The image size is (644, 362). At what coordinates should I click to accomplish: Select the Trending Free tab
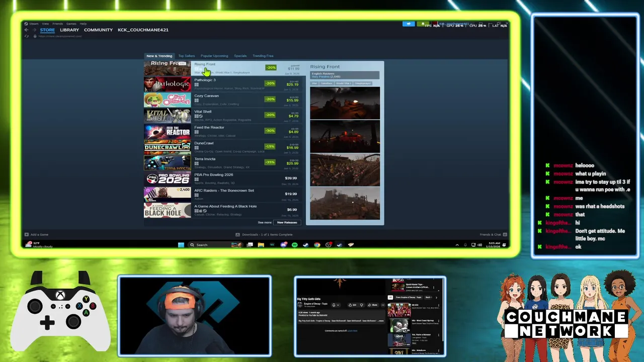263,56
